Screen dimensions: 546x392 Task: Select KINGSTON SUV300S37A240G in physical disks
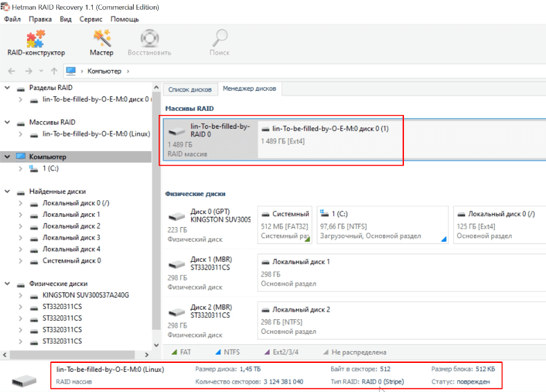(85, 295)
